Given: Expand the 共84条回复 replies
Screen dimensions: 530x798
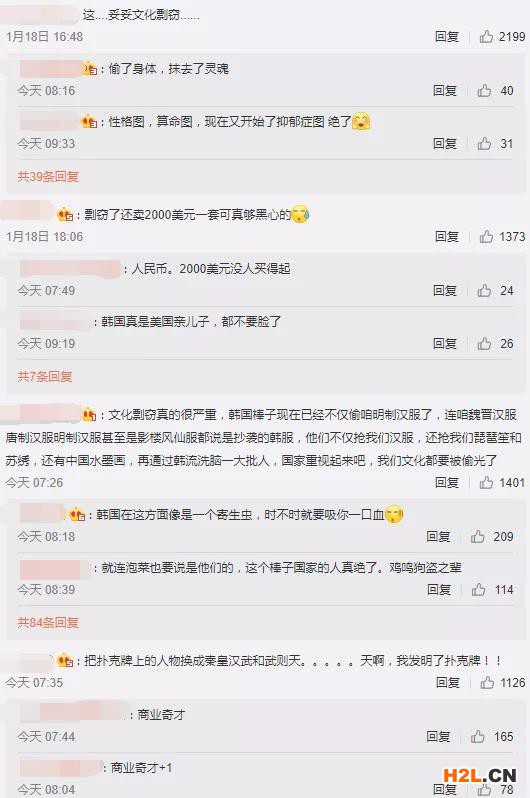Looking at the screenshot, I should click(x=48, y=622).
